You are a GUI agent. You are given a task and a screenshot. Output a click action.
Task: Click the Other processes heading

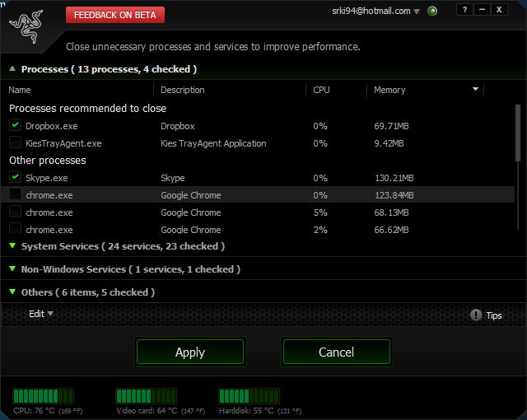[48, 161]
